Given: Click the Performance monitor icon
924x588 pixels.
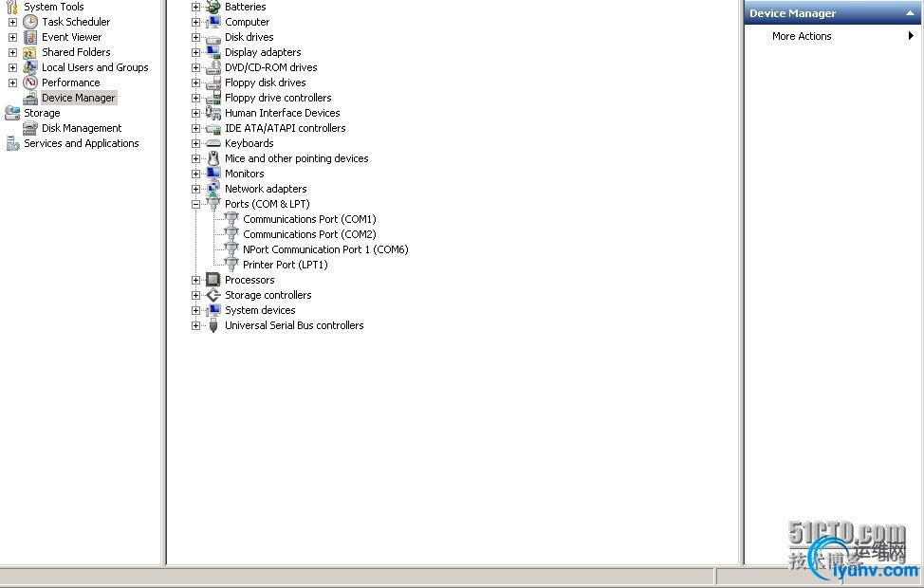Looking at the screenshot, I should click(30, 83).
